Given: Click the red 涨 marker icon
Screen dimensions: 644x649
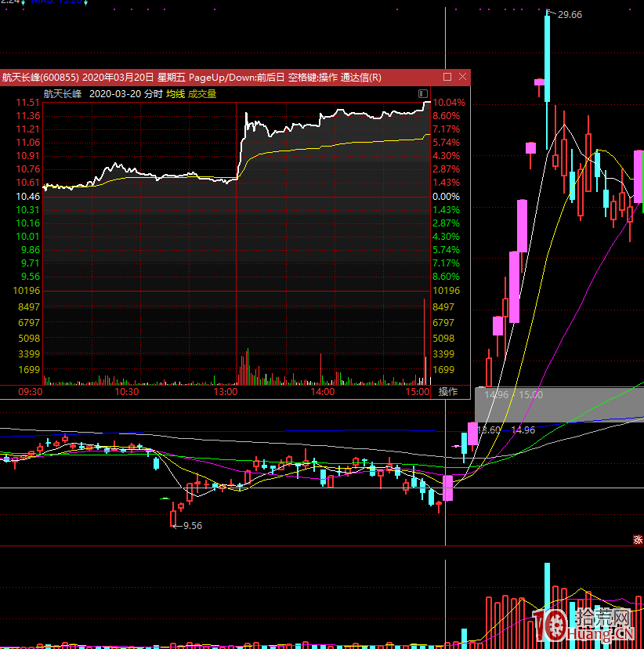Looking at the screenshot, I should 638,539.
